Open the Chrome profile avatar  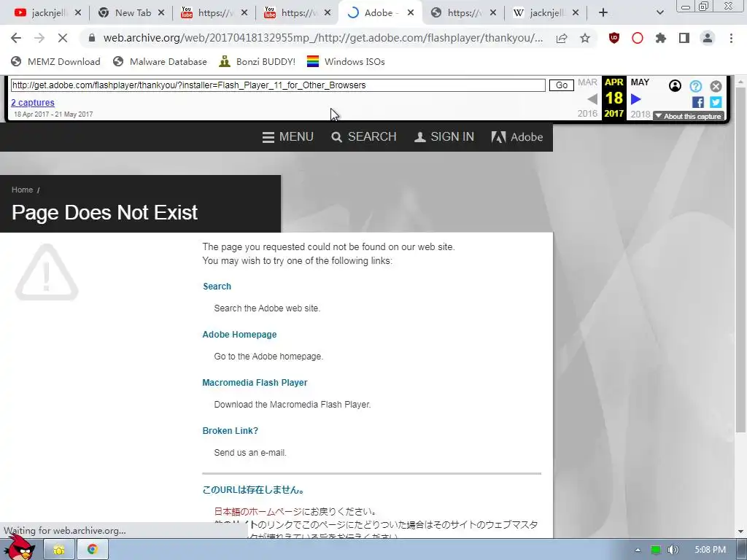click(x=708, y=38)
